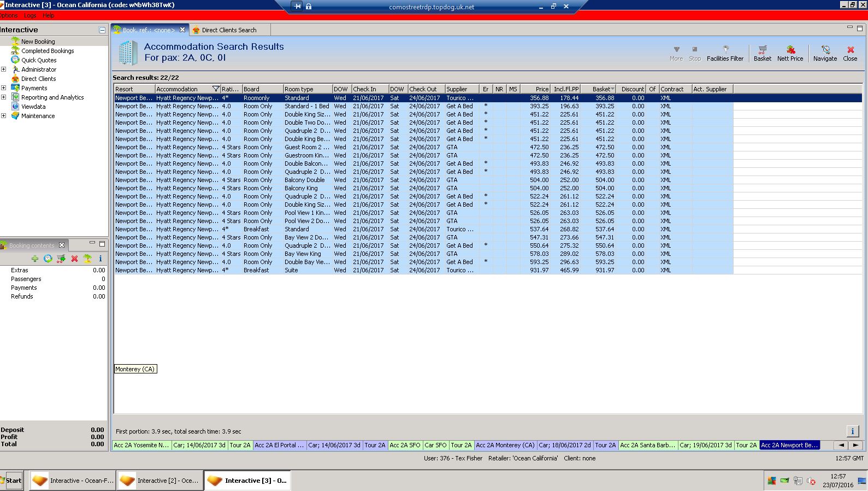Close the accommodation search results with red X
The width and height of the screenshot is (868, 491).
(850, 53)
